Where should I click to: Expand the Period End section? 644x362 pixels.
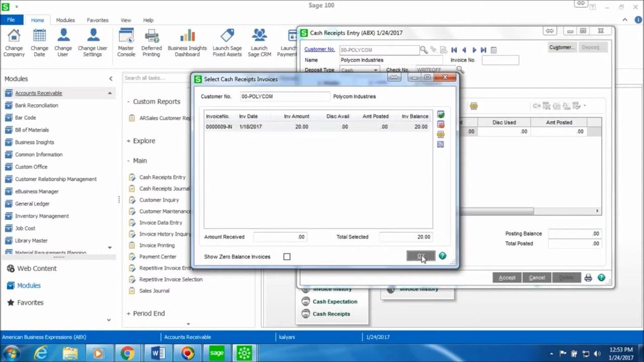pos(128,313)
